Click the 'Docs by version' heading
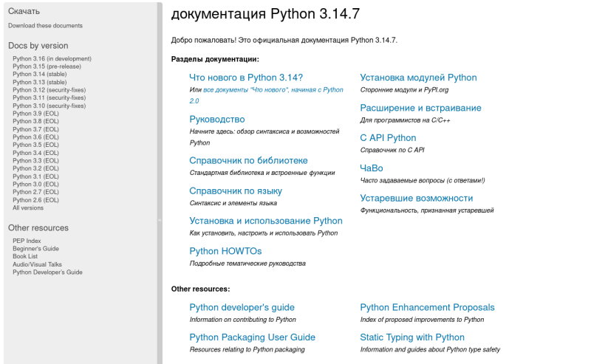 38,46
